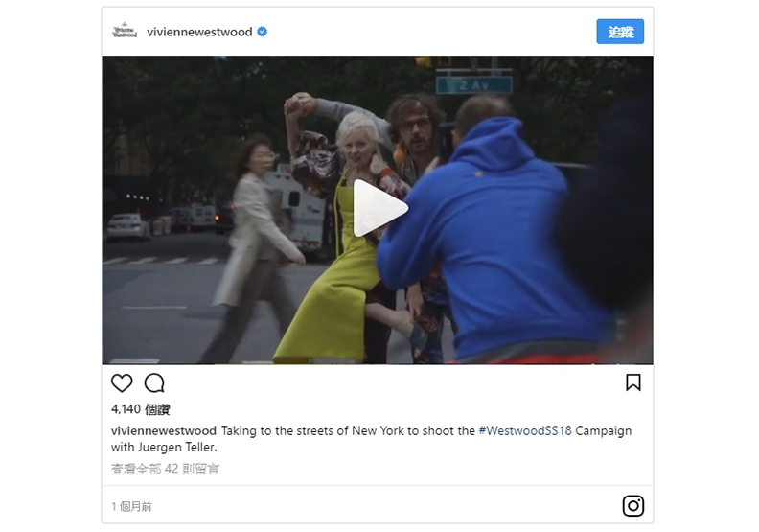Click the blue verified badge

[263, 32]
